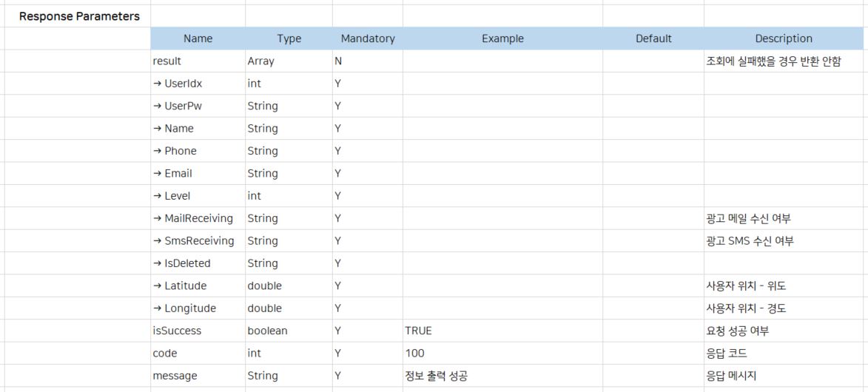Viewport: 868px width, 392px height.
Task: Select the '→ Email' cell
Action: (x=197, y=173)
